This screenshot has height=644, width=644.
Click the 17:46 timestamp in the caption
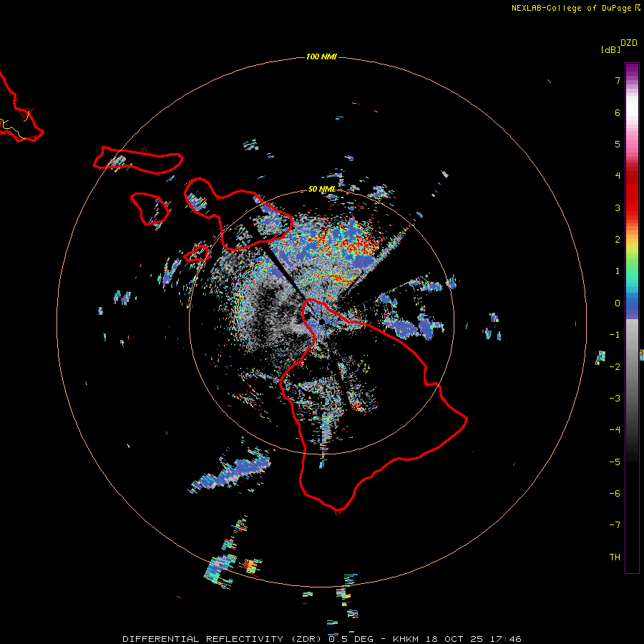tap(506, 639)
